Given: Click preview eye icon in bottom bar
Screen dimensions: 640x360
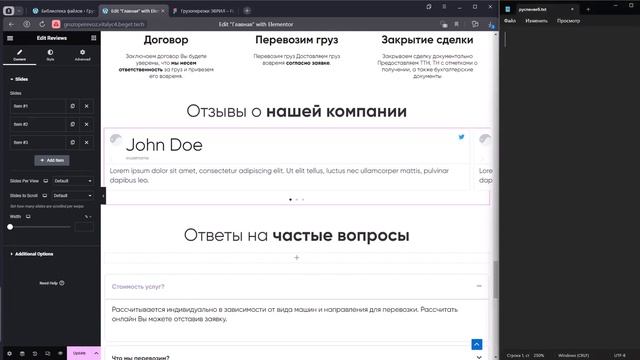Looking at the screenshot, I should [x=60, y=353].
